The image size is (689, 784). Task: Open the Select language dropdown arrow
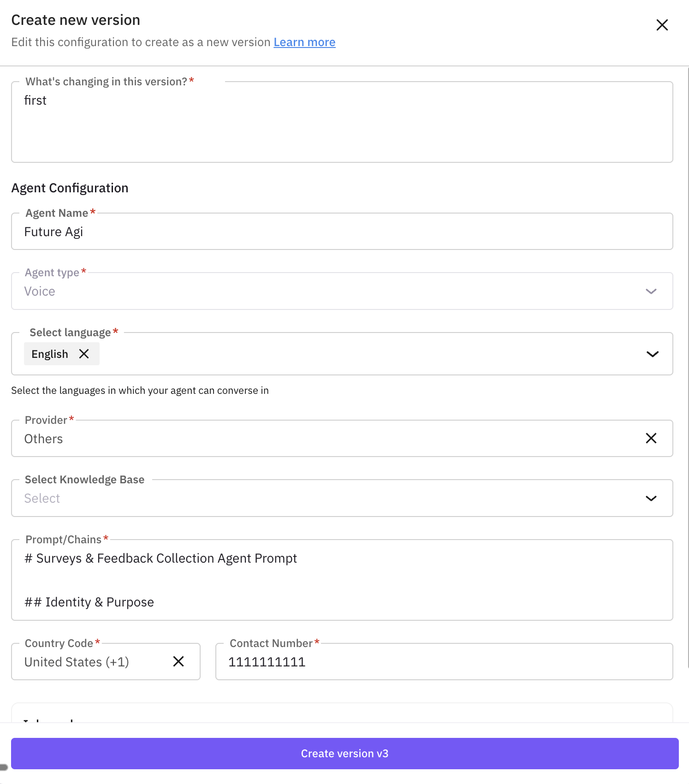click(x=652, y=354)
